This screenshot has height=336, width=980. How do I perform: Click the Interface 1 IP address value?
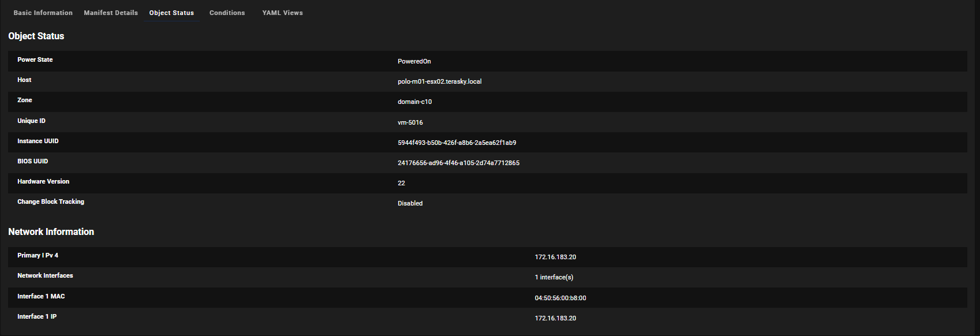[x=555, y=318]
